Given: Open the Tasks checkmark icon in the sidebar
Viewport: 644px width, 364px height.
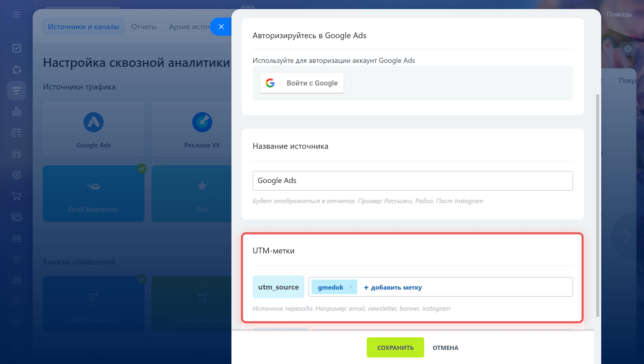Looking at the screenshot, I should click(x=16, y=48).
